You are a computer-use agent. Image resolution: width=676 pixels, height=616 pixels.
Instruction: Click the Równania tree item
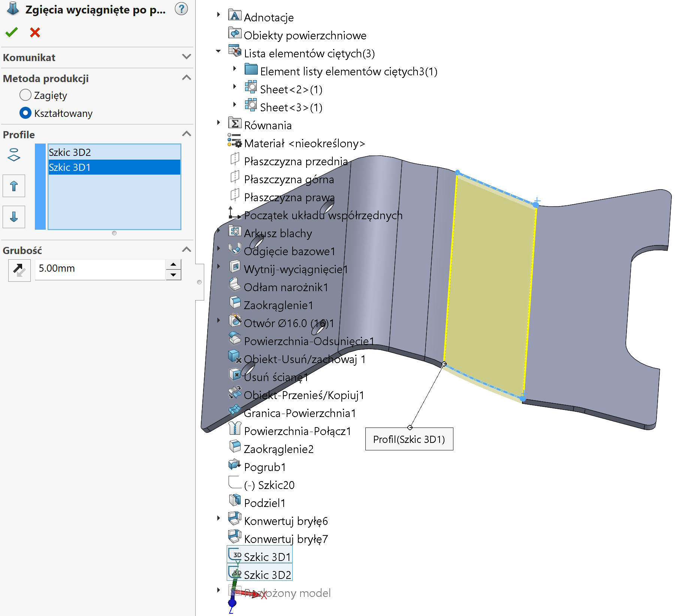click(x=268, y=126)
